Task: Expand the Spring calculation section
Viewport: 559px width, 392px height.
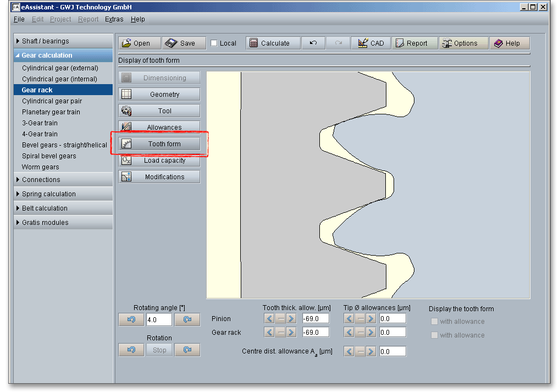Action: tap(63, 194)
